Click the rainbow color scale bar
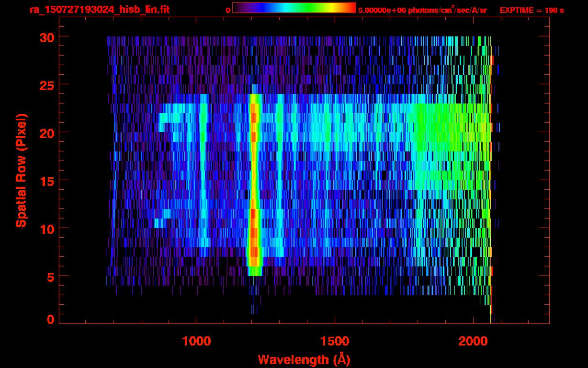Screen dimensions: 588x368 (294, 8)
